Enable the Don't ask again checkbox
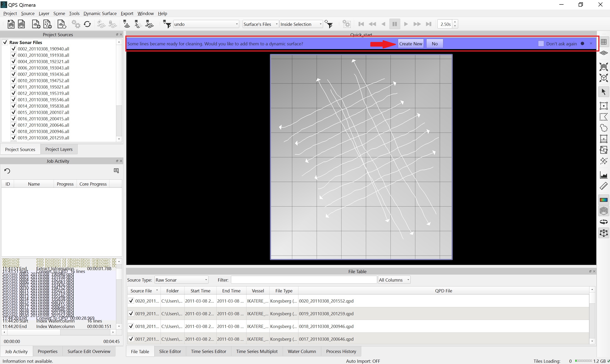The image size is (610, 364). 541,44
